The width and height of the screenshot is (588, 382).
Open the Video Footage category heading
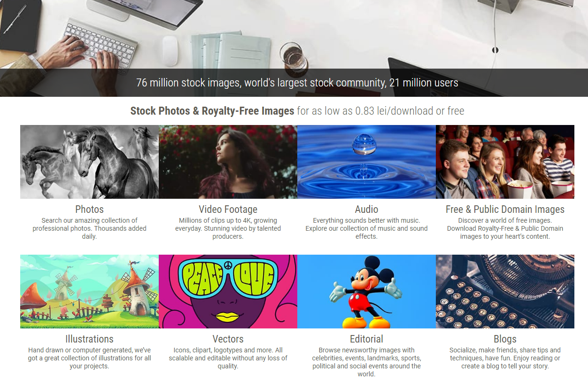(228, 209)
